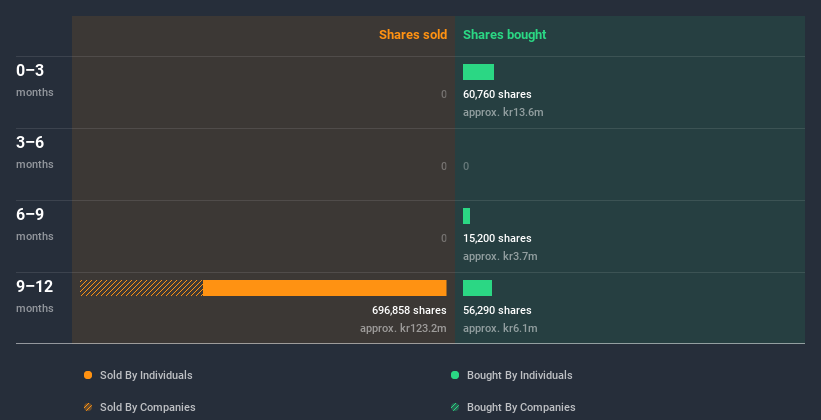Click the 0–3 months row label
Viewport: 821px width, 420px height.
click(x=35, y=80)
